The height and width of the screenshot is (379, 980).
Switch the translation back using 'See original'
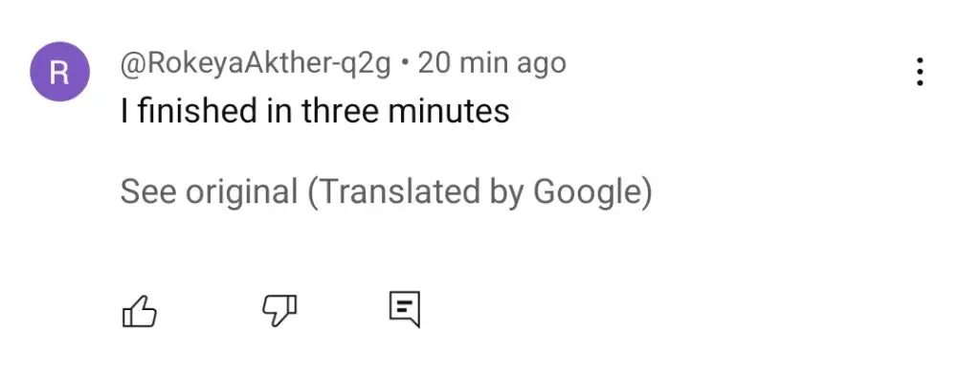click(x=209, y=191)
